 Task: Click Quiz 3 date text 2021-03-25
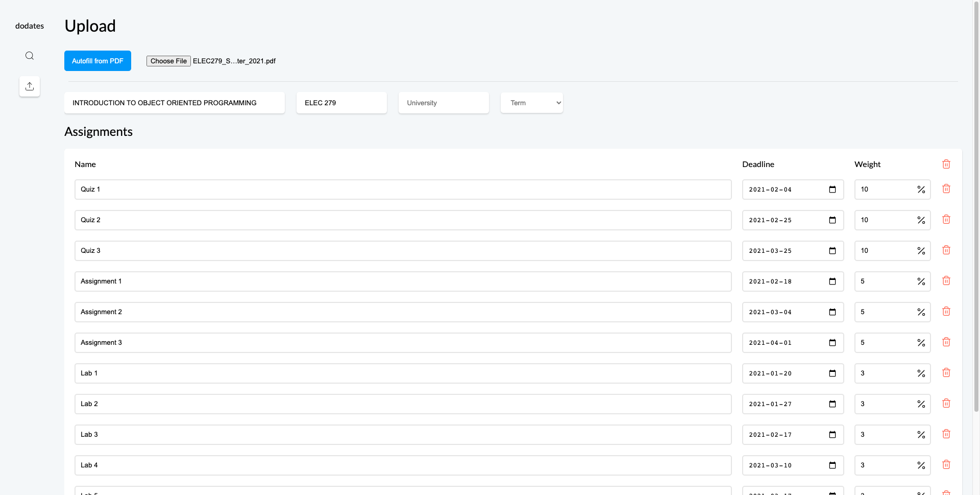point(770,251)
